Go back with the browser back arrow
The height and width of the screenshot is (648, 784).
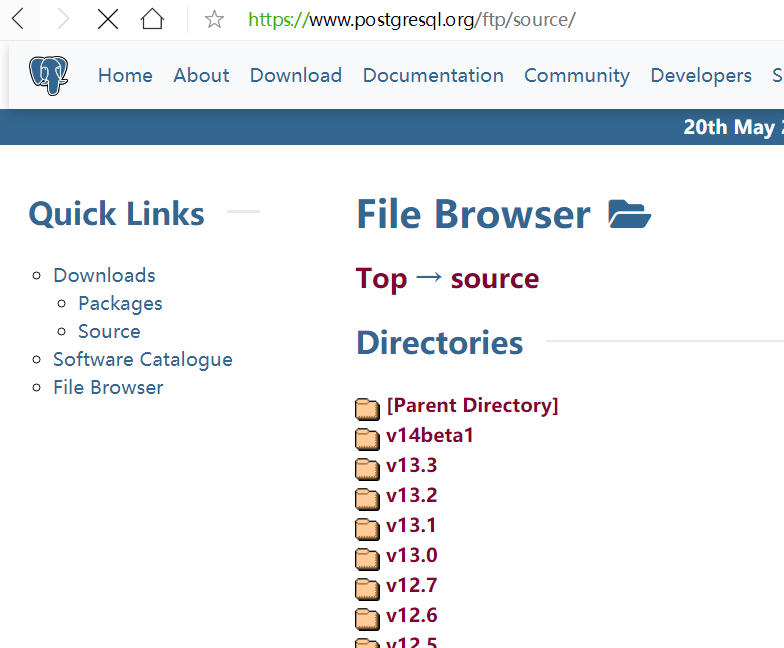pos(18,20)
